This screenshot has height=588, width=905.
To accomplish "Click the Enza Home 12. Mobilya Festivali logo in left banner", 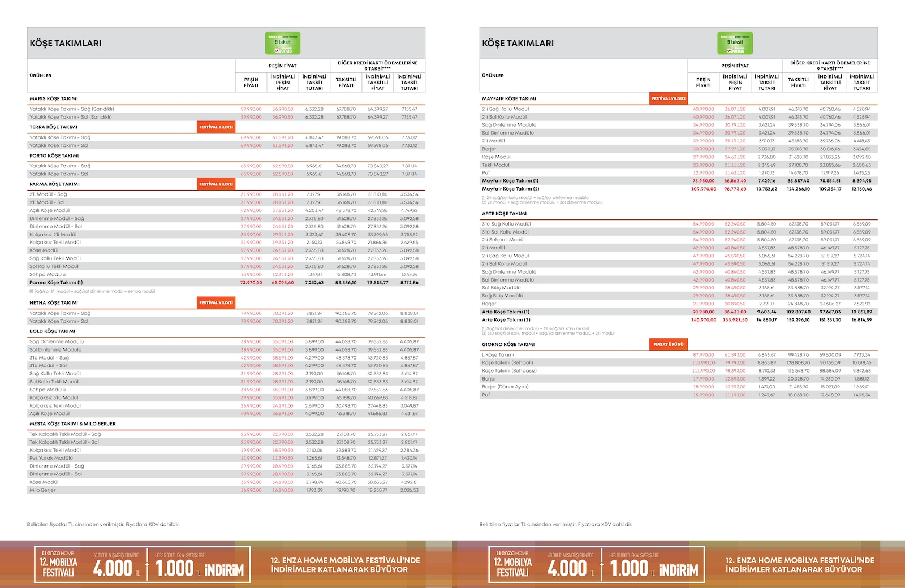I will 58,564.
